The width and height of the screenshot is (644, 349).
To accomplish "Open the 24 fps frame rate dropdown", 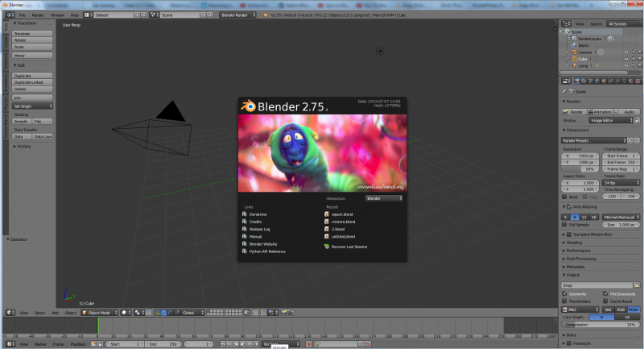I will coord(621,182).
